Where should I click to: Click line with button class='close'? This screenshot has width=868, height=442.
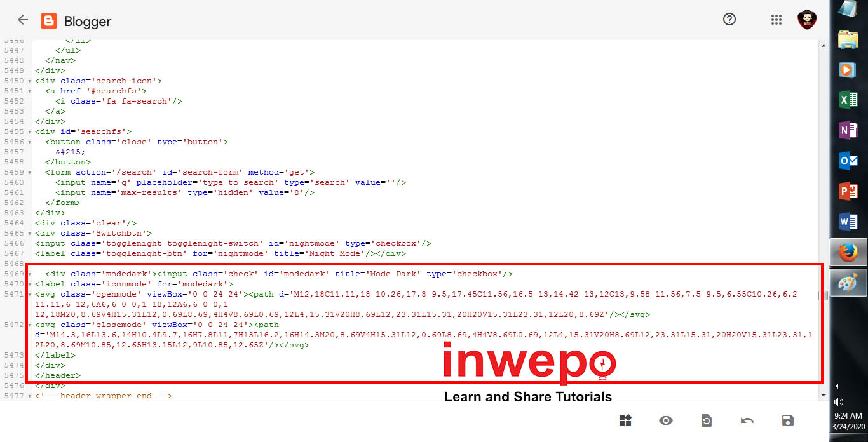point(137,142)
